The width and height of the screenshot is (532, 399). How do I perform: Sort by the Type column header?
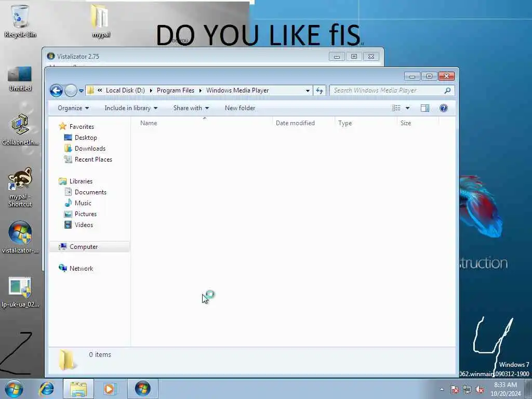pos(366,123)
